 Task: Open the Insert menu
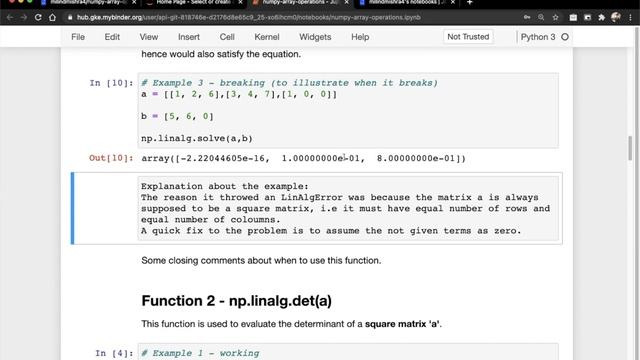tap(189, 37)
